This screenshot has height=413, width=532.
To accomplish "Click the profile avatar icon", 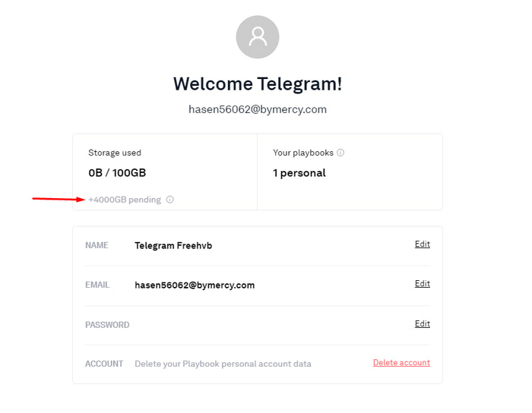I will (x=258, y=36).
